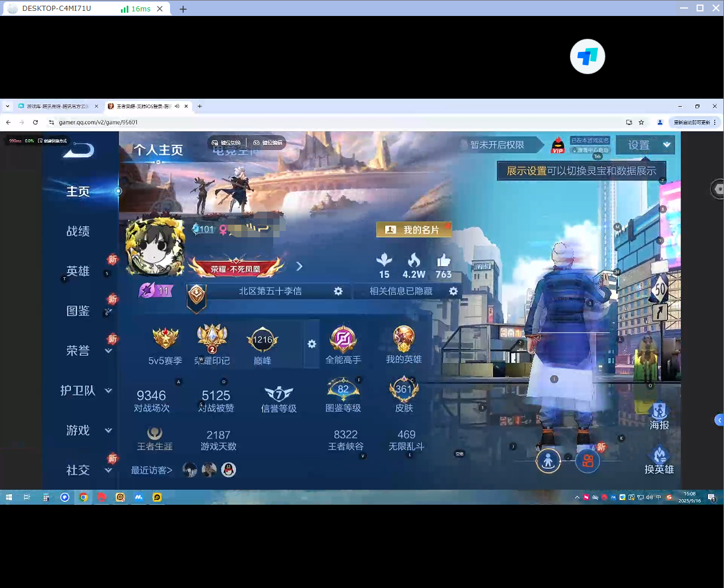This screenshot has height=588, width=724.
Task: Open the 英雄 sidebar tab
Action: pos(78,271)
